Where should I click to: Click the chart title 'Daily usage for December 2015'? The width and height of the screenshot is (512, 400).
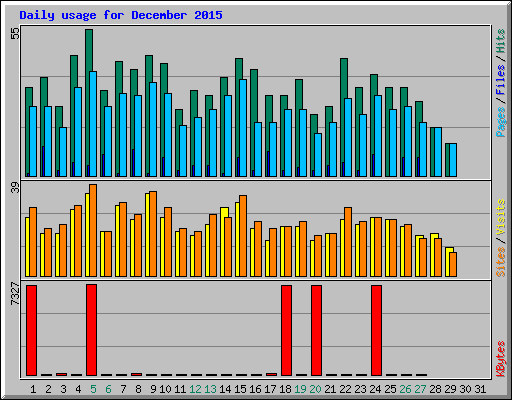121,15
